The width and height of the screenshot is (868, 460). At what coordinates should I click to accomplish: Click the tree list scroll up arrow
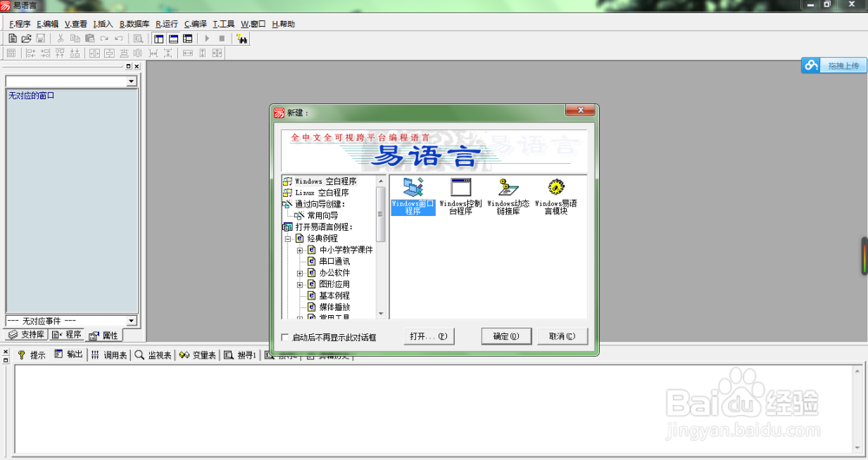[x=380, y=181]
